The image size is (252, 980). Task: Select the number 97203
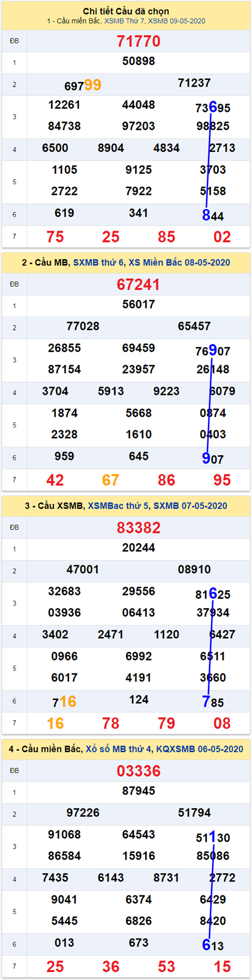click(139, 127)
